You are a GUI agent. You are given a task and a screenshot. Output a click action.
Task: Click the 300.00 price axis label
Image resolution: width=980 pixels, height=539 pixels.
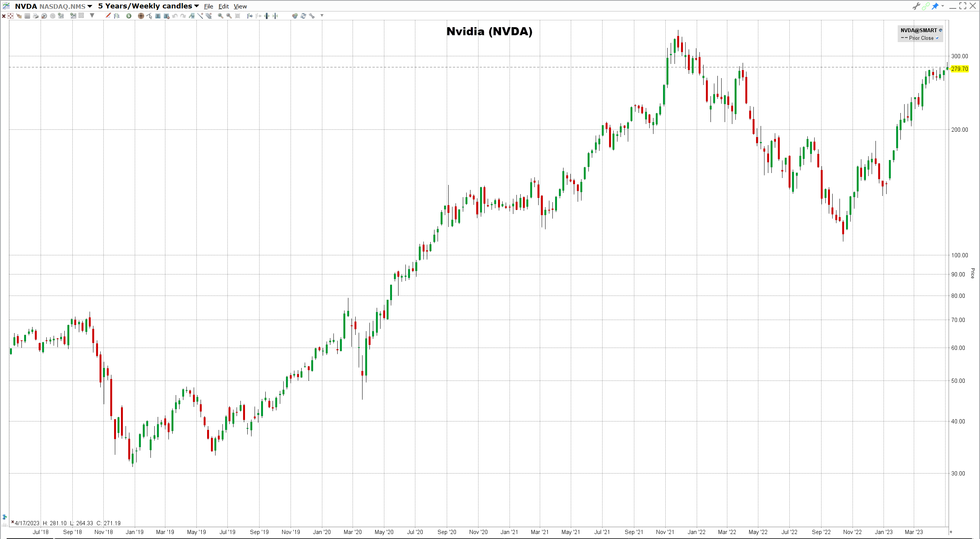pos(960,56)
